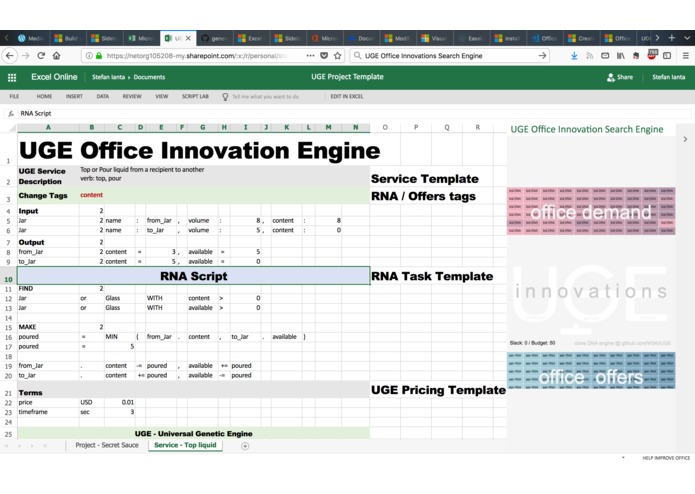Click the search go arrow in search box
The width and height of the screenshot is (695, 494).
tap(542, 56)
